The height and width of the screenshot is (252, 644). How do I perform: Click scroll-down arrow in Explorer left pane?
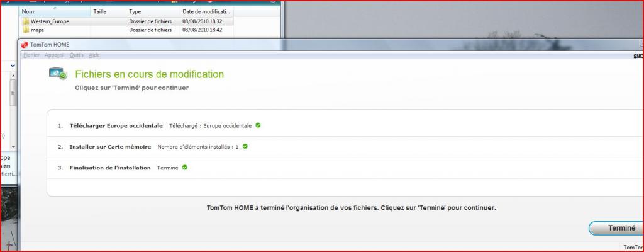click(13, 147)
